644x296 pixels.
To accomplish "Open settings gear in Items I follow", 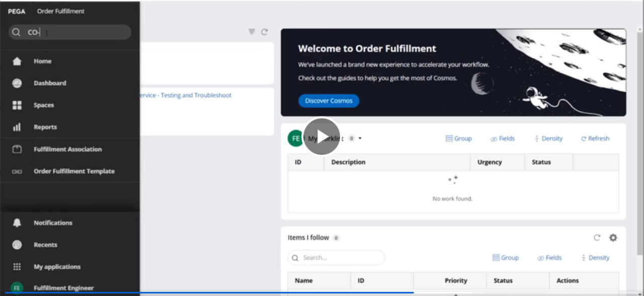I will (x=613, y=238).
